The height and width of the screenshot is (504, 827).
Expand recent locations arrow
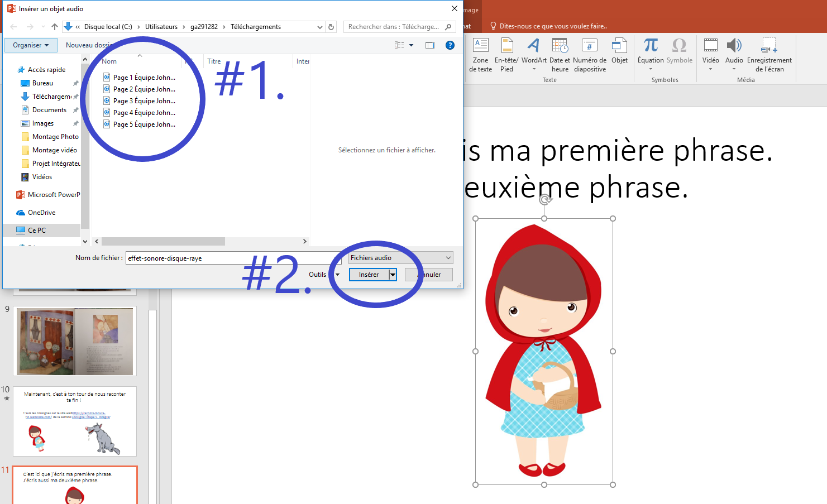tap(43, 27)
